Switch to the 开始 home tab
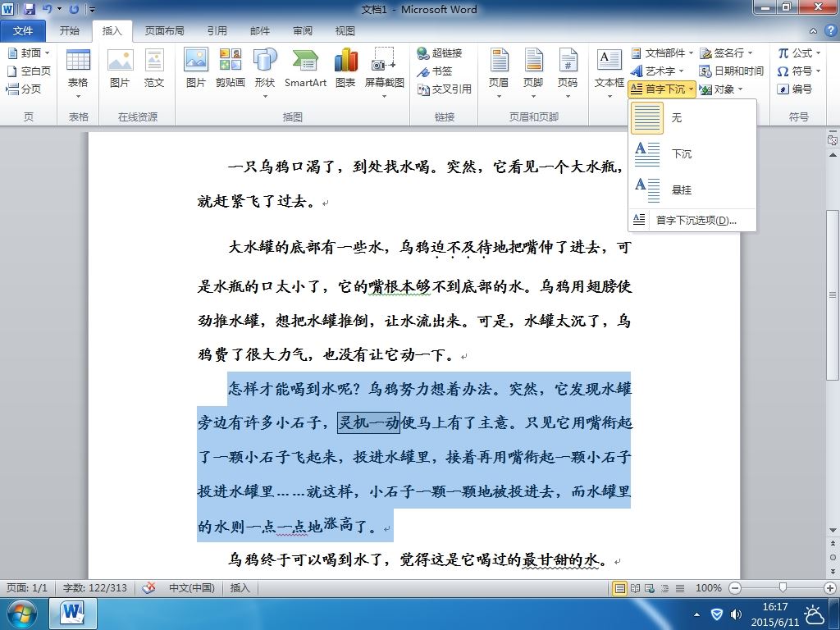This screenshot has height=630, width=840. pos(69,30)
